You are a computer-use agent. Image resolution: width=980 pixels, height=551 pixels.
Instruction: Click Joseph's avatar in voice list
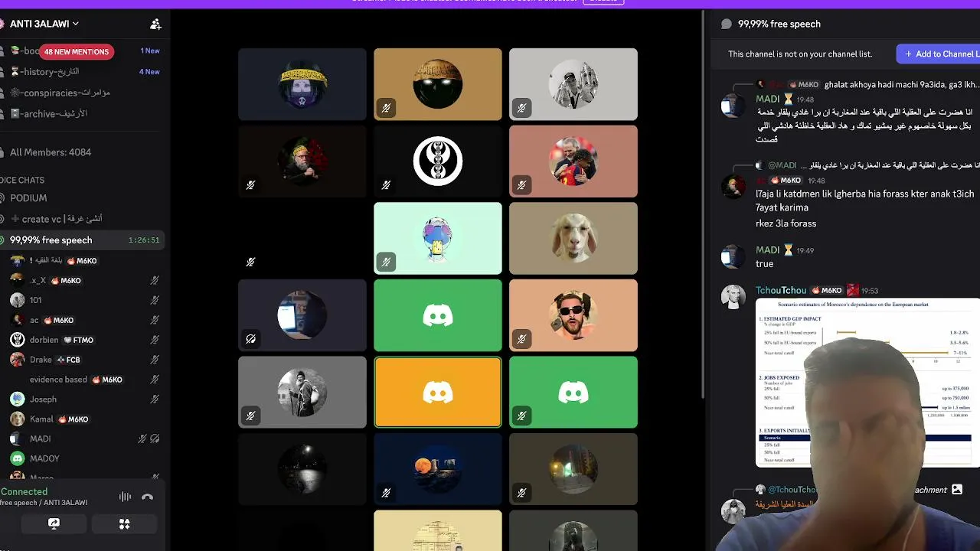(17, 399)
